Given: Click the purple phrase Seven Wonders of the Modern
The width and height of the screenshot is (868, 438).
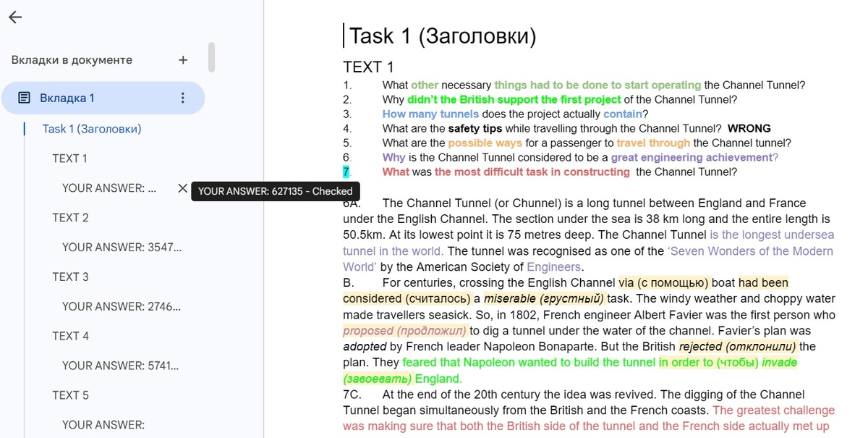Looking at the screenshot, I should coord(750,251).
